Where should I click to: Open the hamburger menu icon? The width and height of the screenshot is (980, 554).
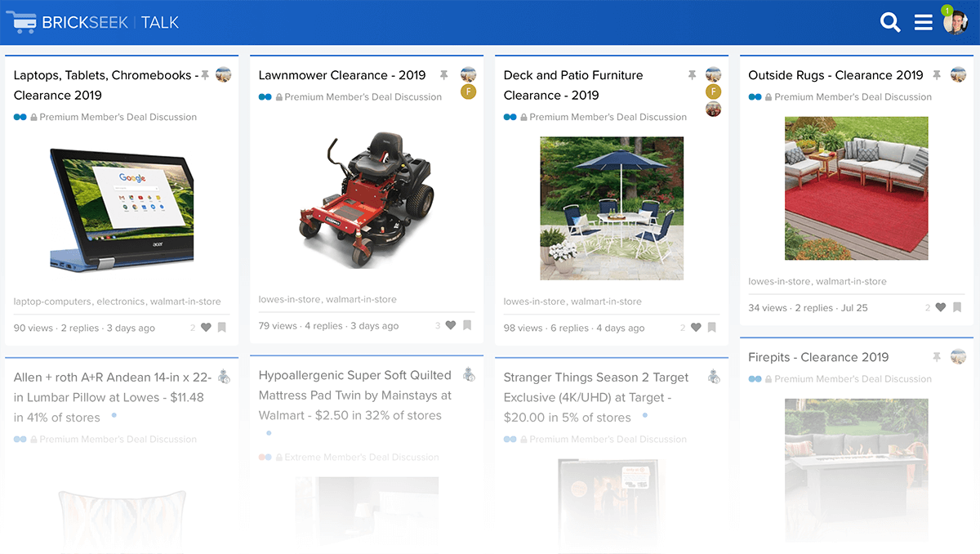pos(924,22)
